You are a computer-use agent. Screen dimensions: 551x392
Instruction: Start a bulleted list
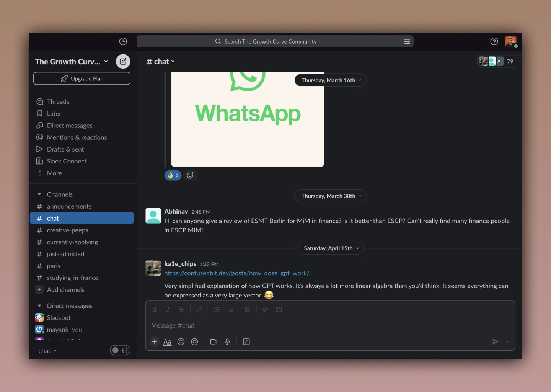click(230, 309)
